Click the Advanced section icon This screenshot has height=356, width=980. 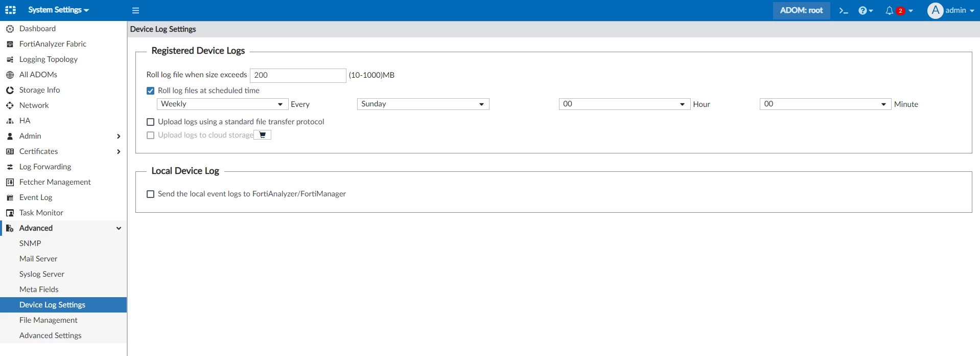pyautogui.click(x=10, y=228)
